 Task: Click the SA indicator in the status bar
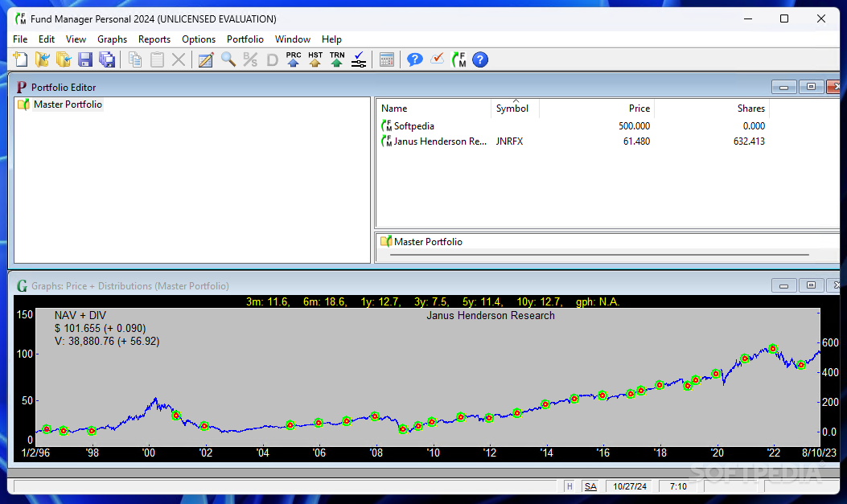[590, 486]
